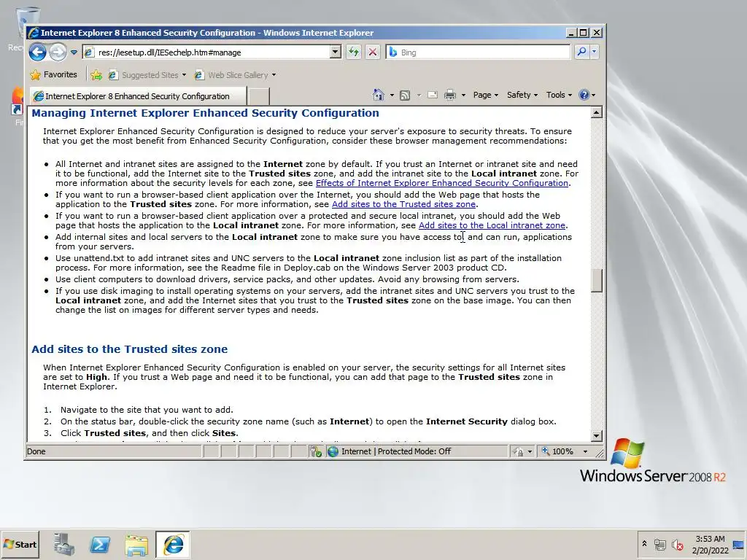Open the recent pages dropdown arrow
Screen dimensions: 747x560
(x=74, y=52)
